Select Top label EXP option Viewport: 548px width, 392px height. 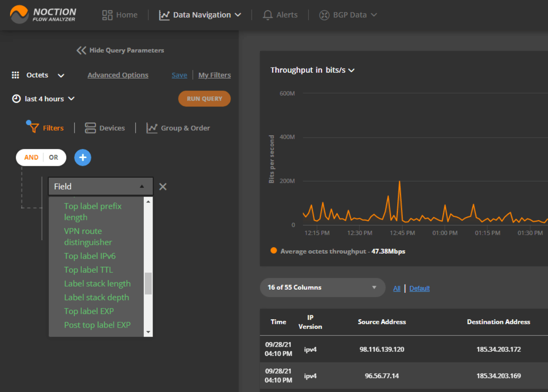pos(89,311)
